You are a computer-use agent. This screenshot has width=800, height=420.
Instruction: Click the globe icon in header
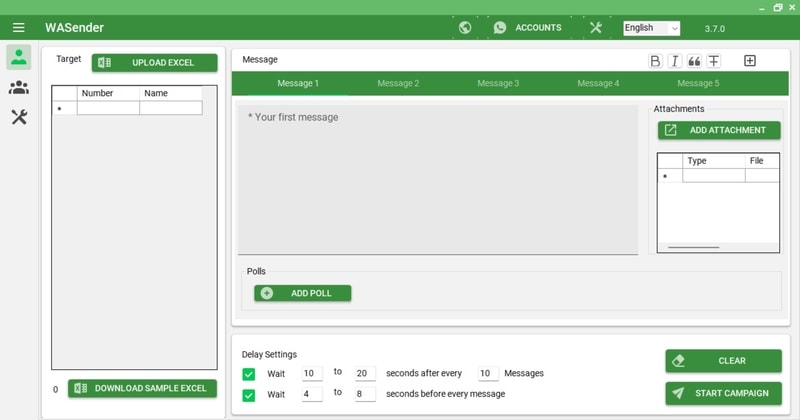coord(465,28)
